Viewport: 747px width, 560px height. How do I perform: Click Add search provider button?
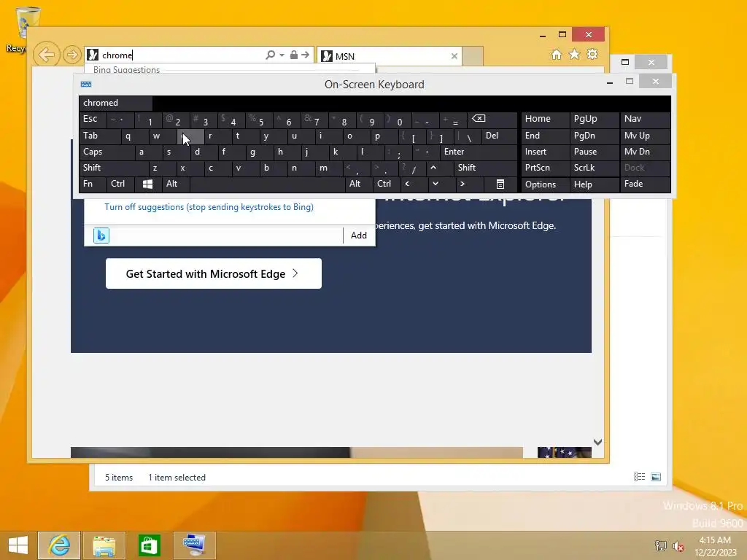pos(359,236)
